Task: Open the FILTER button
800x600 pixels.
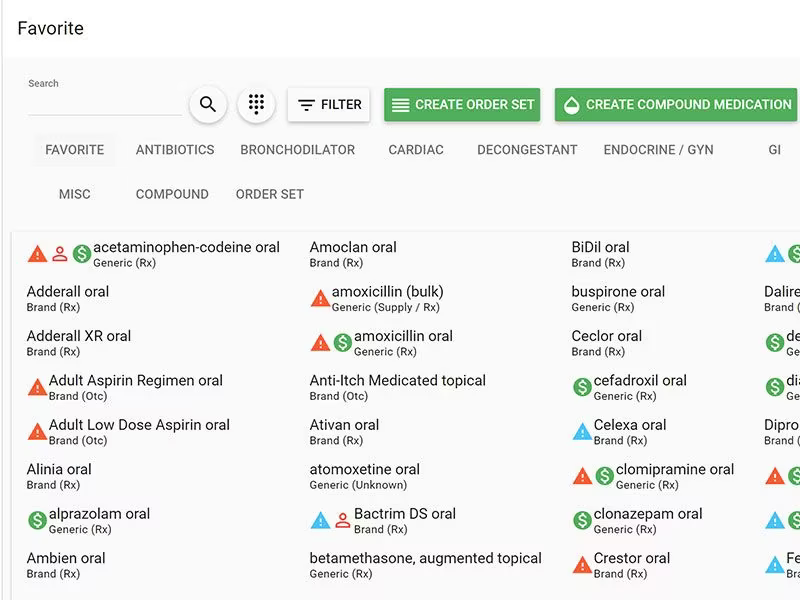Action: [x=329, y=105]
